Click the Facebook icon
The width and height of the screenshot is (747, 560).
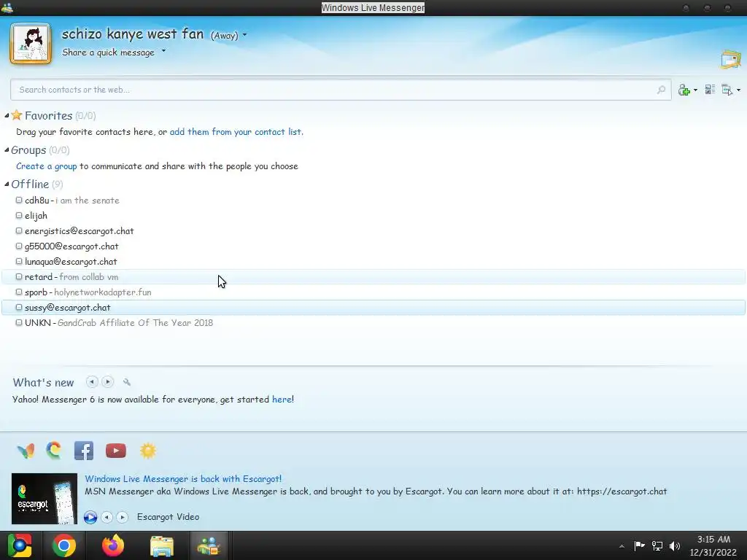pos(84,451)
